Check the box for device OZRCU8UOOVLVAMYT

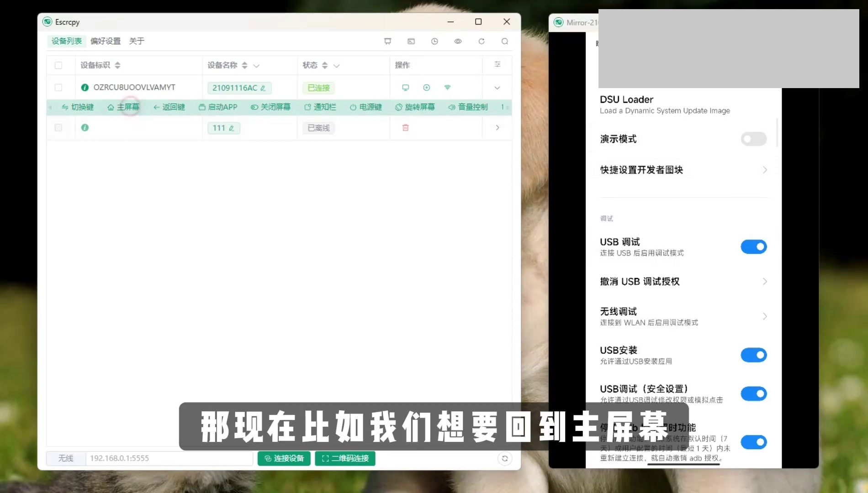(x=58, y=88)
